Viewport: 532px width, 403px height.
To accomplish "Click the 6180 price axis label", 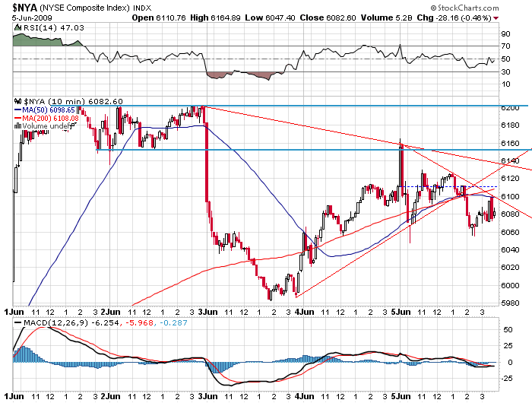I will point(510,125).
